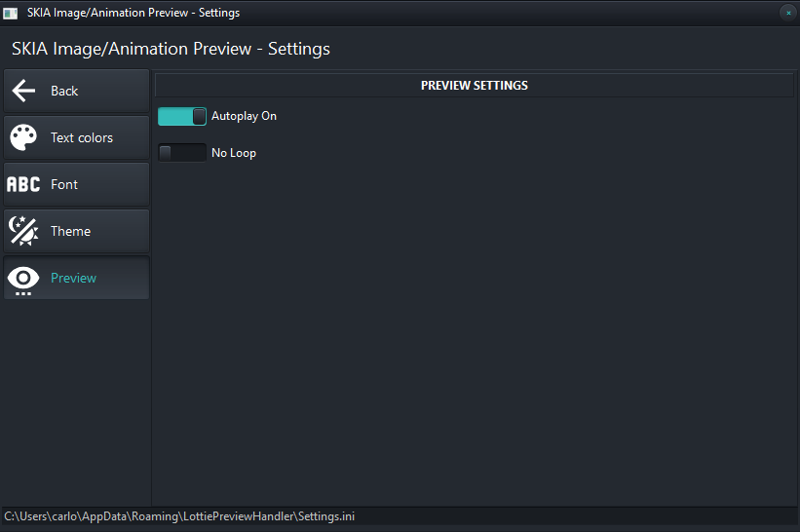Click the Settings.ini path in status bar
Screen dimensions: 800x532
coord(179,516)
